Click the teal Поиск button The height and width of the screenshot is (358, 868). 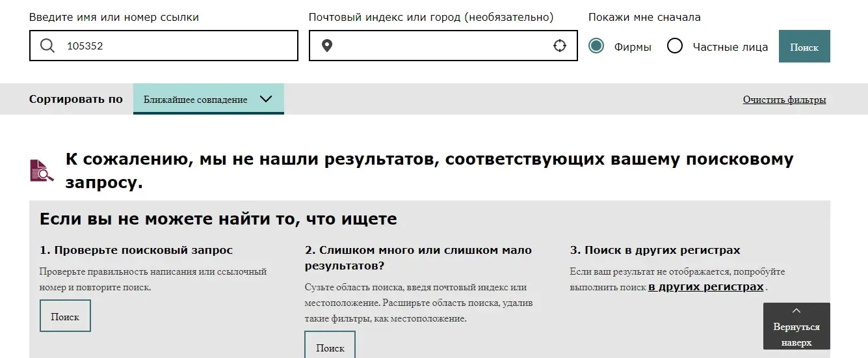click(804, 46)
